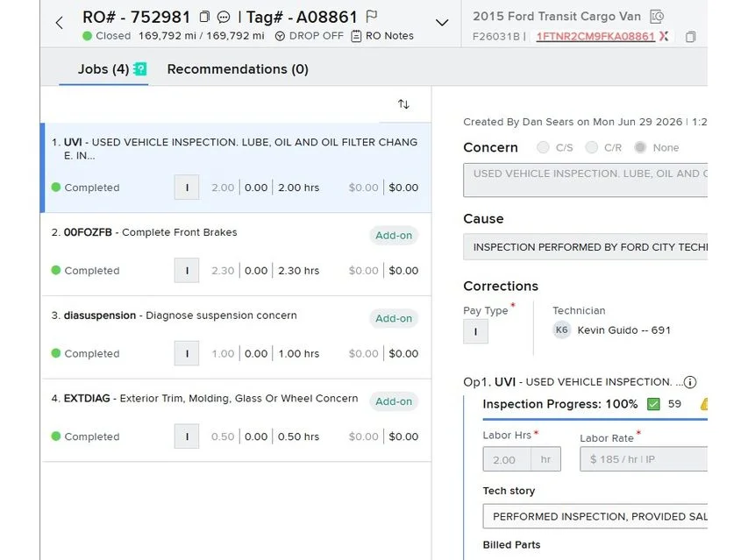
Task: Expand the RO header chevron
Action: point(442,23)
